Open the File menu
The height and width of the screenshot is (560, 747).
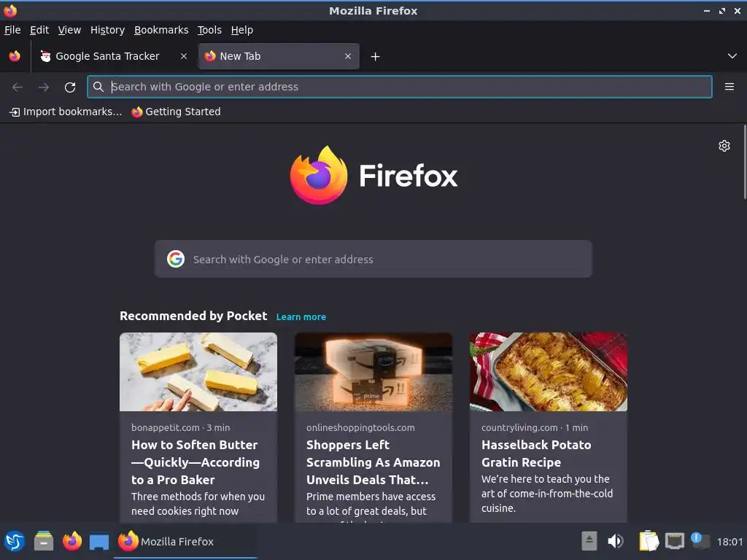point(12,30)
